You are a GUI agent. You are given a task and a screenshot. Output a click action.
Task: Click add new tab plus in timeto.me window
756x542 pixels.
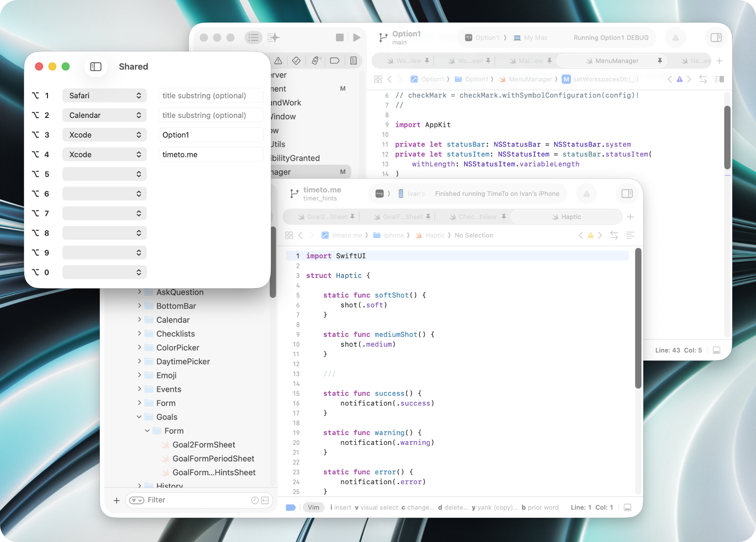630,217
